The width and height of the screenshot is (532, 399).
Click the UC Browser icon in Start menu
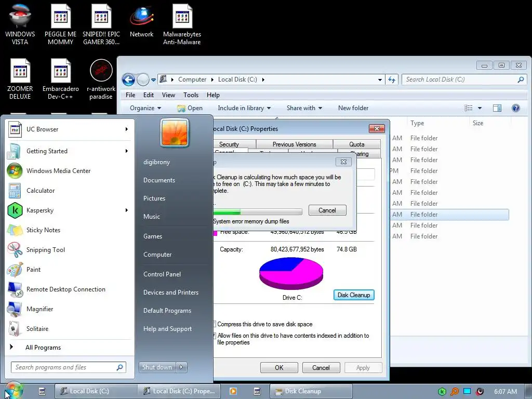coord(15,129)
